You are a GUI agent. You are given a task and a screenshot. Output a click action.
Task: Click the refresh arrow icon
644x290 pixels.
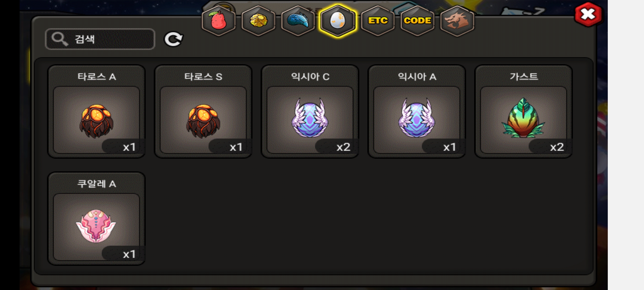coord(173,39)
